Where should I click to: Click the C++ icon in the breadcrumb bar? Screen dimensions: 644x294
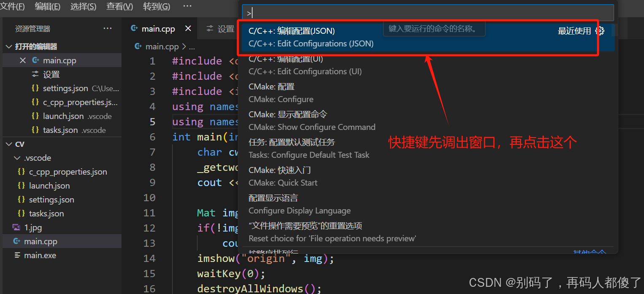[138, 46]
